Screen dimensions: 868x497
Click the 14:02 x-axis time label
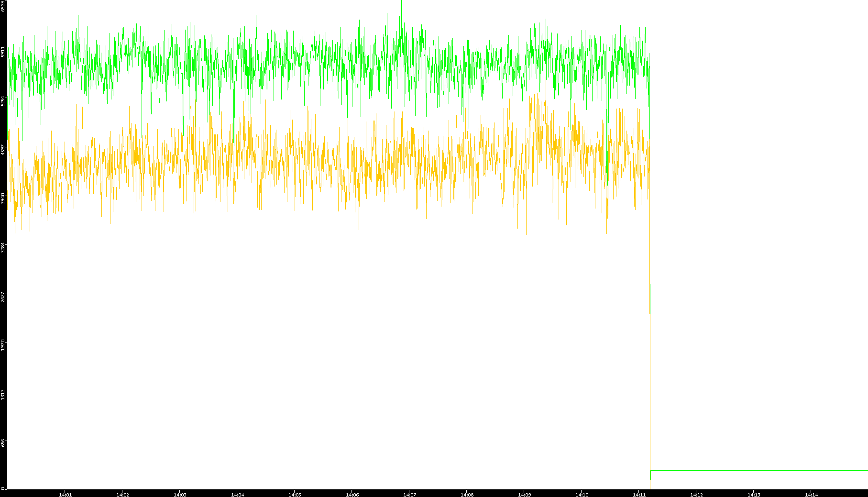[122, 494]
